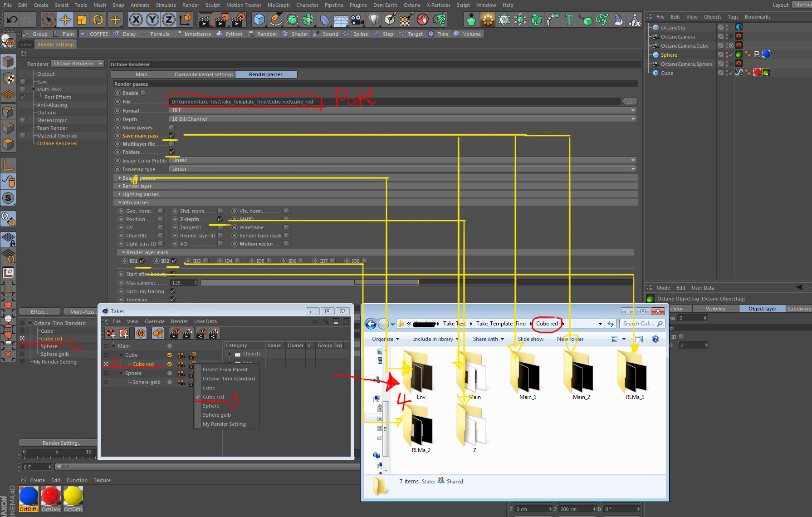Select the Move tool in top toolbar

65,20
